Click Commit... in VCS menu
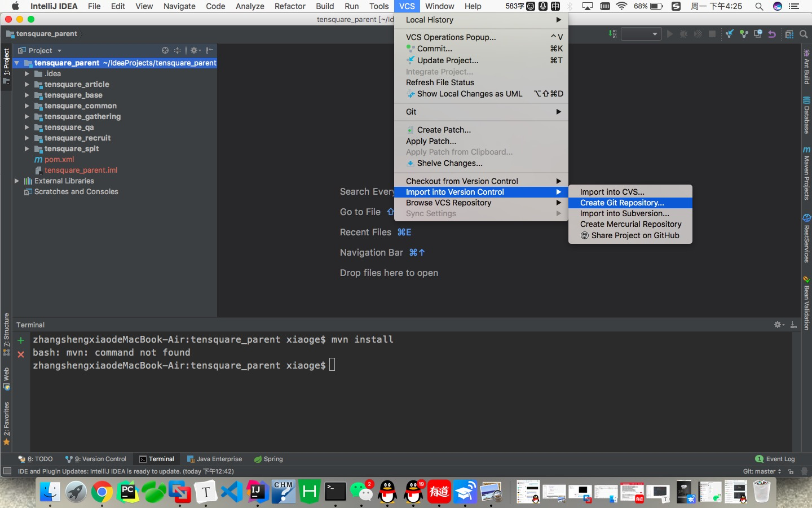Screen dimensions: 812x508 [x=481, y=49]
